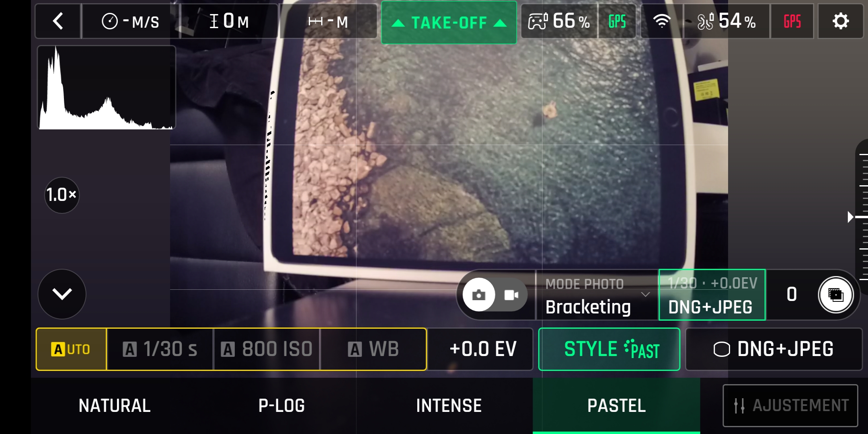
Task: Tap the drone battery 54% indicator
Action: point(727,21)
